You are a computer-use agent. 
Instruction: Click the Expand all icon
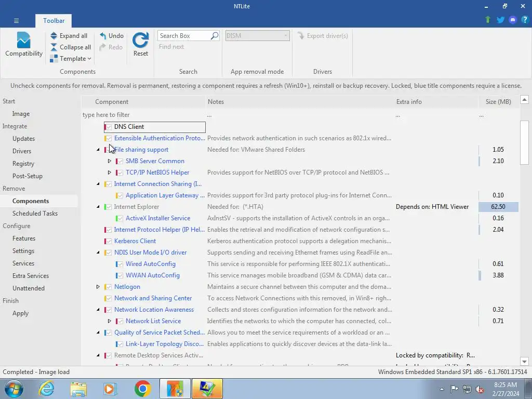[x=54, y=36]
